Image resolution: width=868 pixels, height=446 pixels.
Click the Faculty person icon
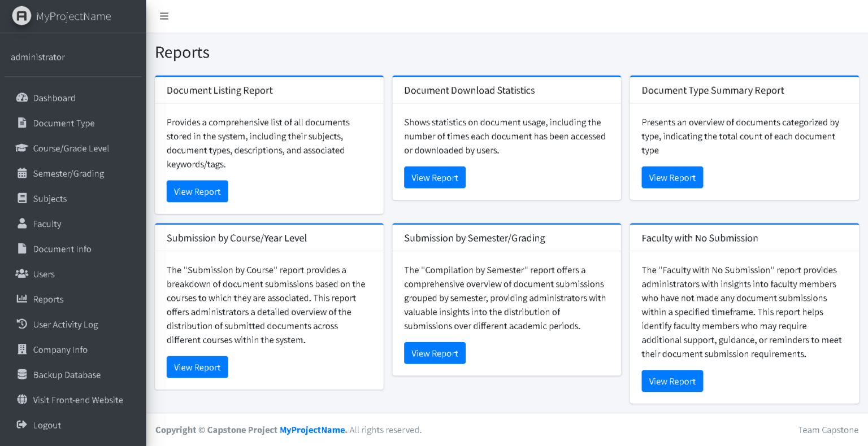22,224
